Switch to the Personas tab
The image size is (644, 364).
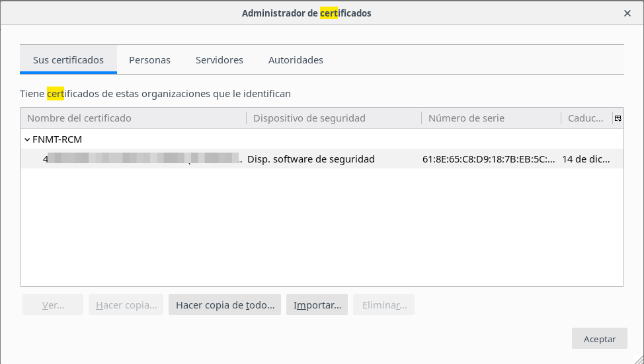pos(149,60)
